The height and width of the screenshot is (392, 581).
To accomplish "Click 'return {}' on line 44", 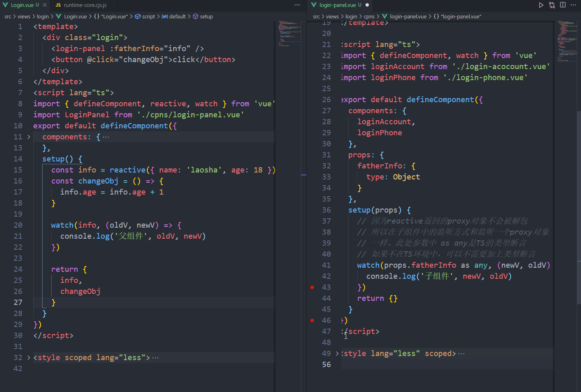I will point(377,298).
